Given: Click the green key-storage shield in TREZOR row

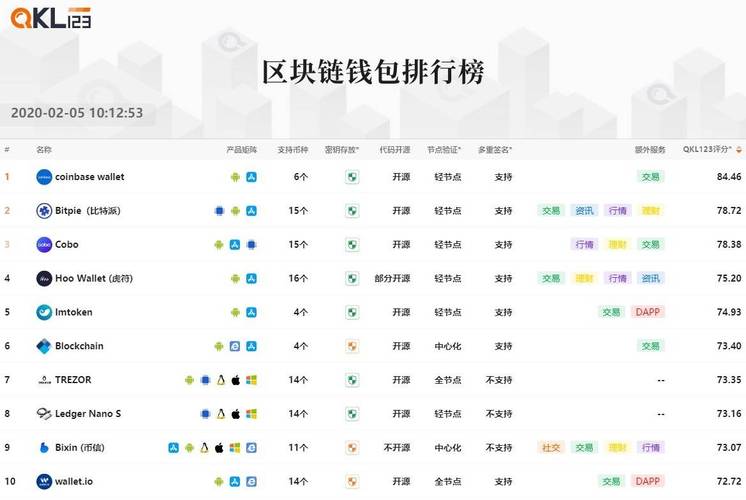Looking at the screenshot, I should [x=352, y=380].
